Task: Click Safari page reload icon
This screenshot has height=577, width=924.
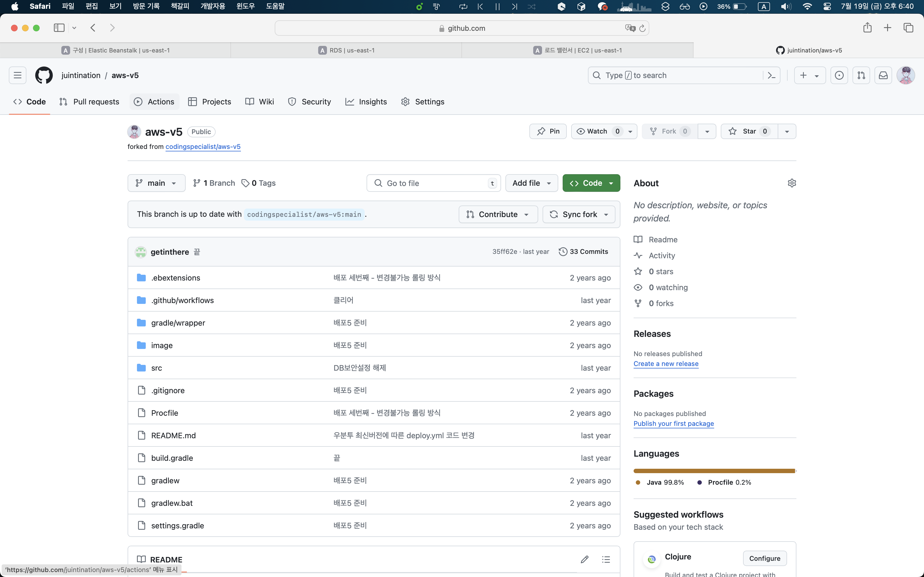Action: pyautogui.click(x=642, y=28)
